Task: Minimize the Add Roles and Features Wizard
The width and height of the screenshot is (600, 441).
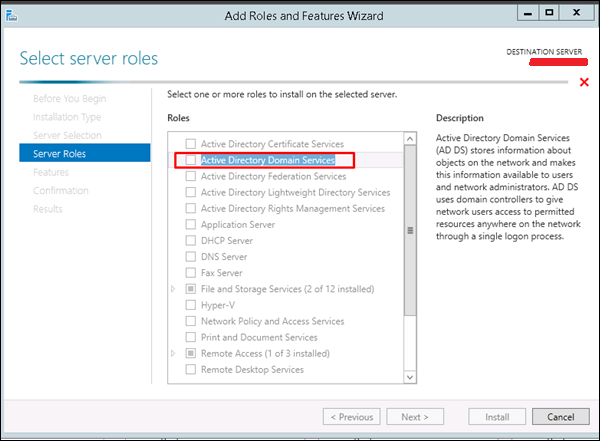Action: pyautogui.click(x=528, y=13)
